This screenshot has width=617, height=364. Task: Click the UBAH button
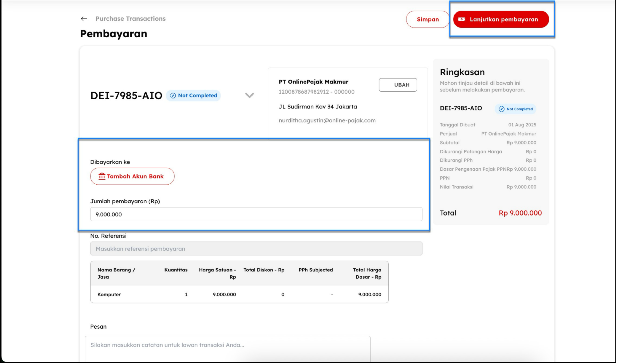398,85
